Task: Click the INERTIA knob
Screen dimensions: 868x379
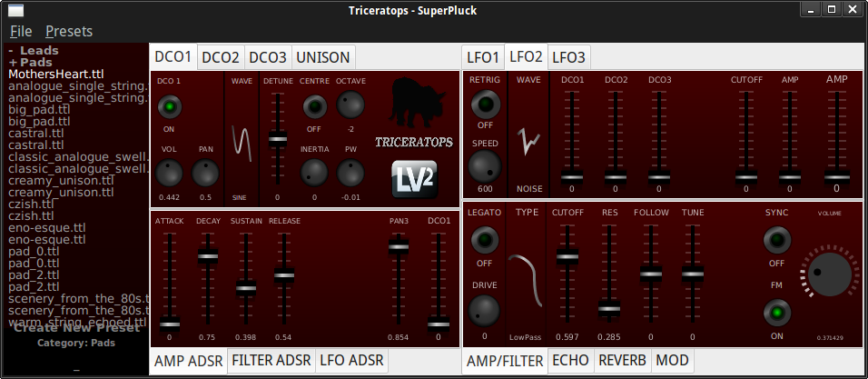Action: tap(314, 173)
